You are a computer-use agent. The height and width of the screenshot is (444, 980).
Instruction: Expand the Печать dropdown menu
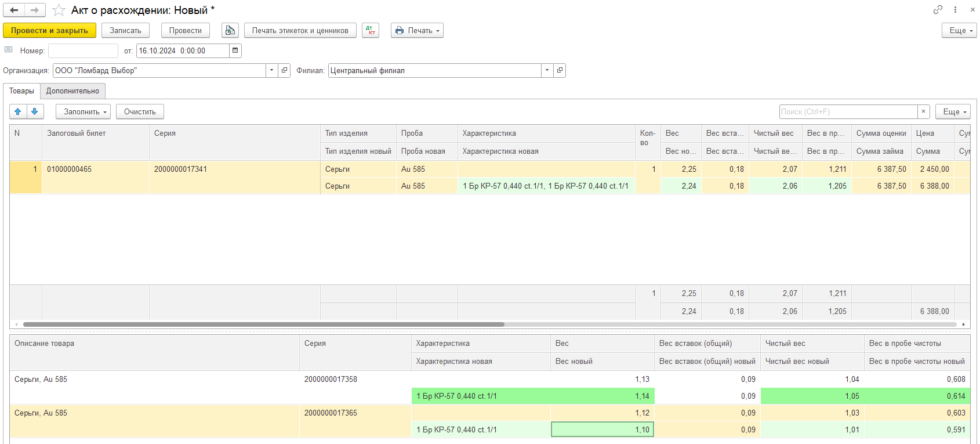click(417, 31)
